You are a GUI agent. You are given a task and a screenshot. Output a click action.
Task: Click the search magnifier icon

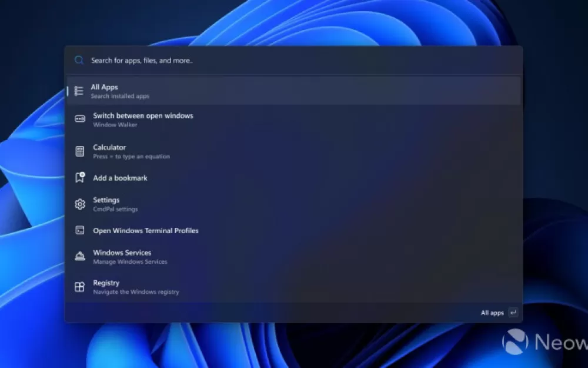[79, 60]
